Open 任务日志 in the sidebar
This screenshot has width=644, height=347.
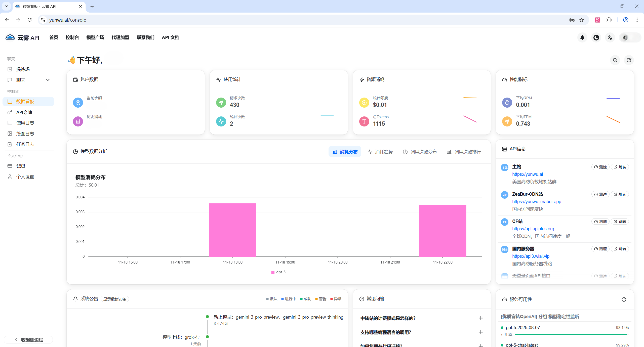coord(25,144)
